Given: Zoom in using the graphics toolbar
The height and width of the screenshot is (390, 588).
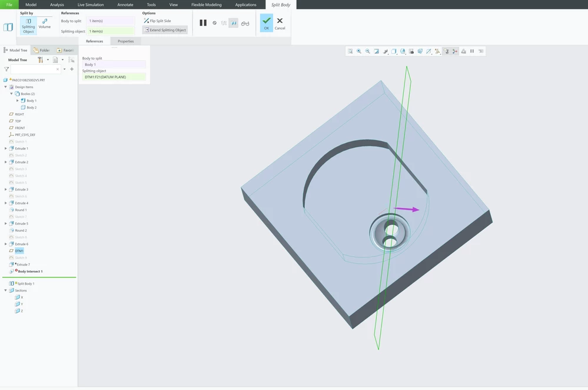Looking at the screenshot, I should (359, 51).
